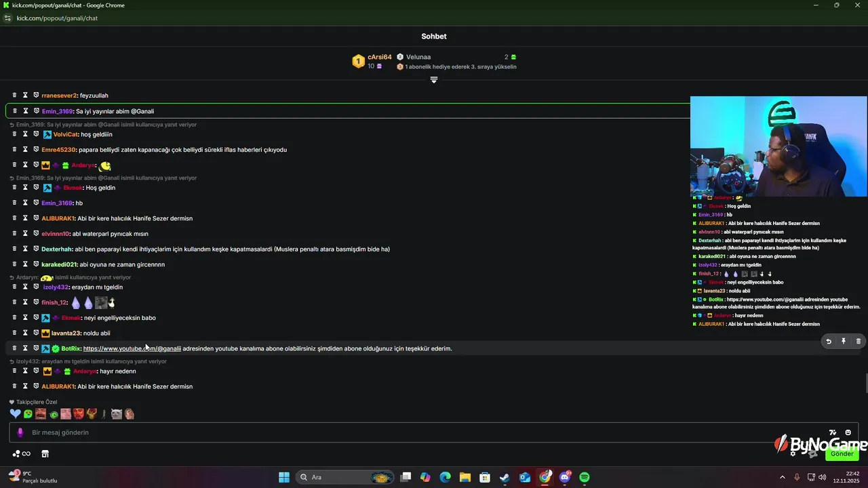The width and height of the screenshot is (868, 488).
Task: Click Velunaa in the leaderboard
Action: 418,57
